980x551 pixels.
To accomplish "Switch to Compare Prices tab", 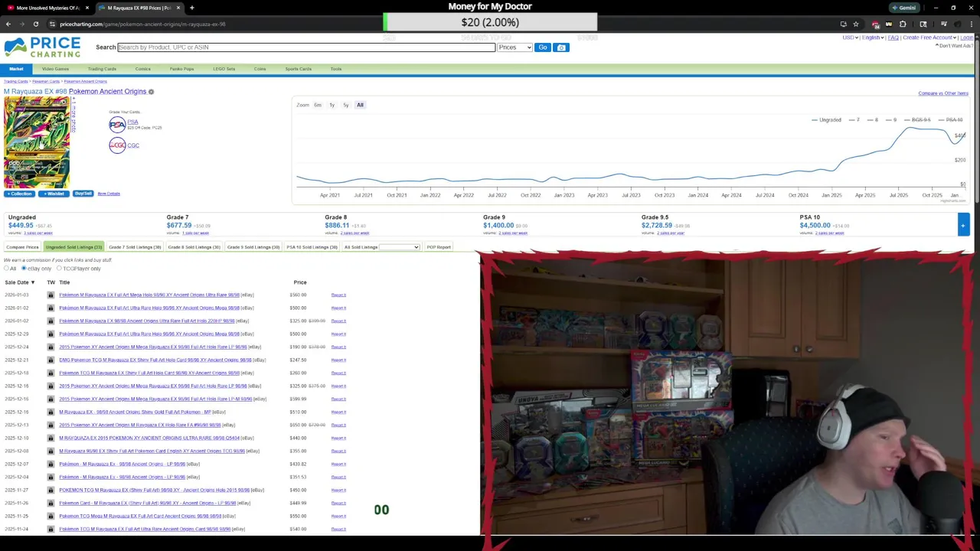I will point(22,247).
